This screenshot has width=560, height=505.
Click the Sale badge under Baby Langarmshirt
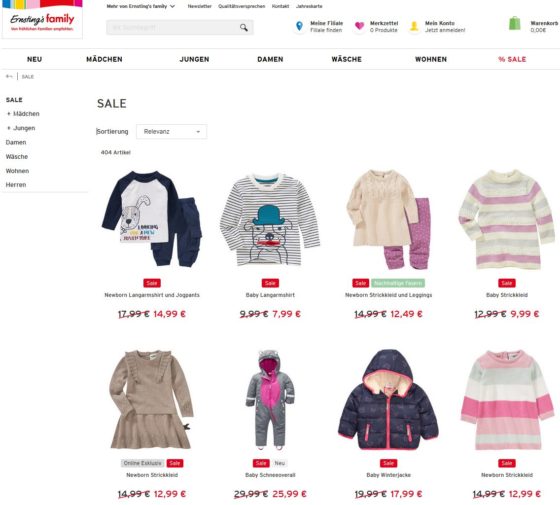tap(270, 283)
